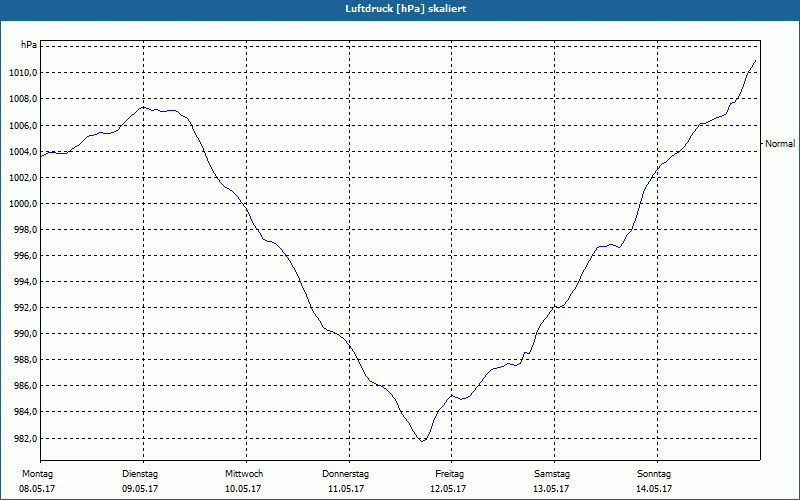The width and height of the screenshot is (800, 500).
Task: Click the '1002,0' axis value
Action: coord(23,178)
